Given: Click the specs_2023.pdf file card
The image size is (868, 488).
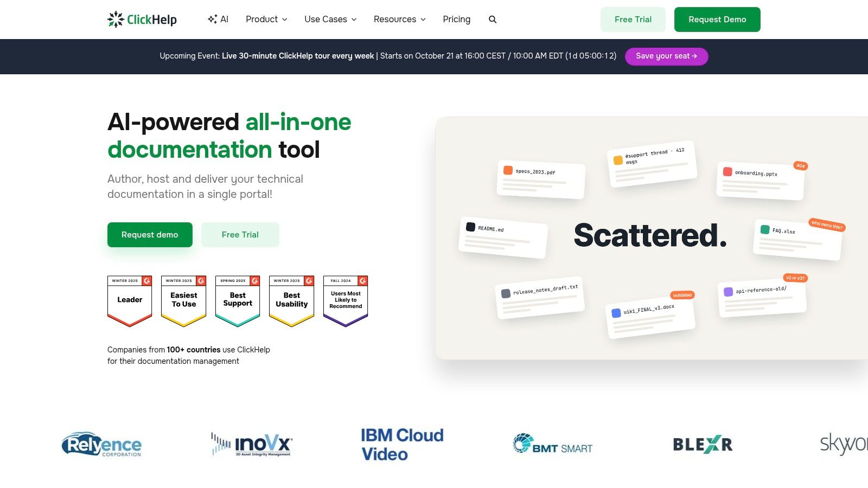Looking at the screenshot, I should pos(541,179).
